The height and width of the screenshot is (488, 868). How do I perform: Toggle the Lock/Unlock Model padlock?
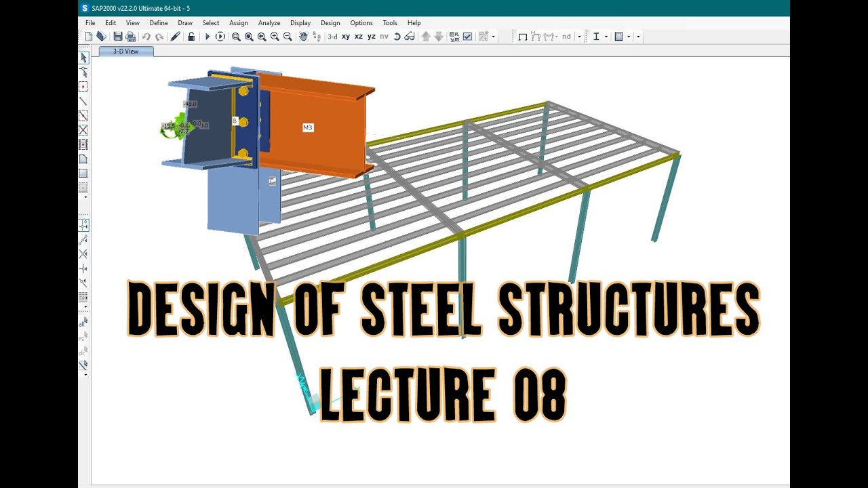point(191,37)
